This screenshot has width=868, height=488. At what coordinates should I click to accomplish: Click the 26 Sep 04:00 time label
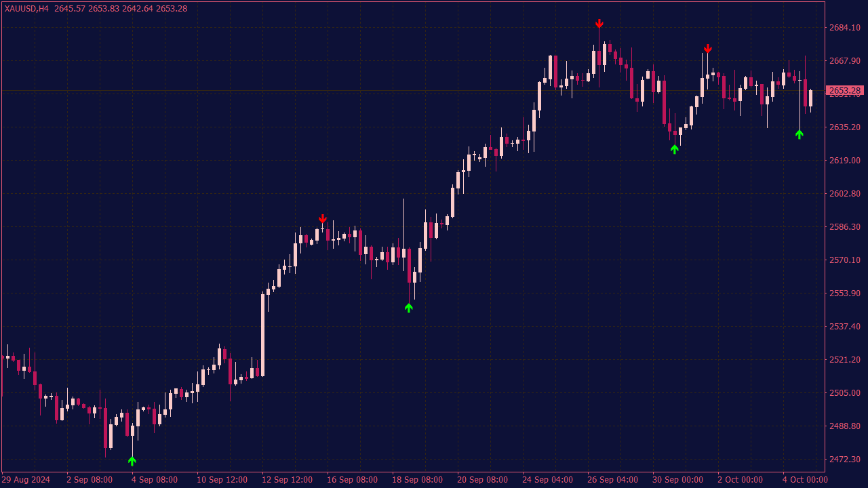613,480
